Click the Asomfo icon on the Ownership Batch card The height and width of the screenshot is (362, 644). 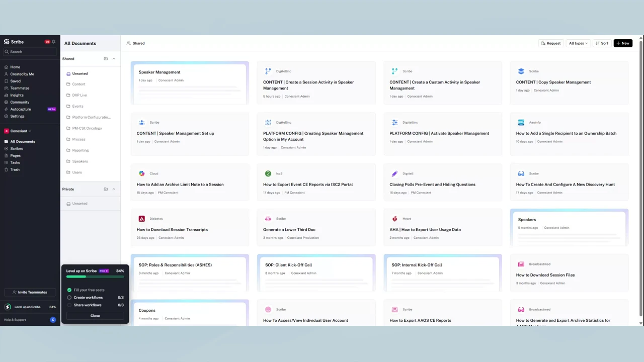click(521, 122)
